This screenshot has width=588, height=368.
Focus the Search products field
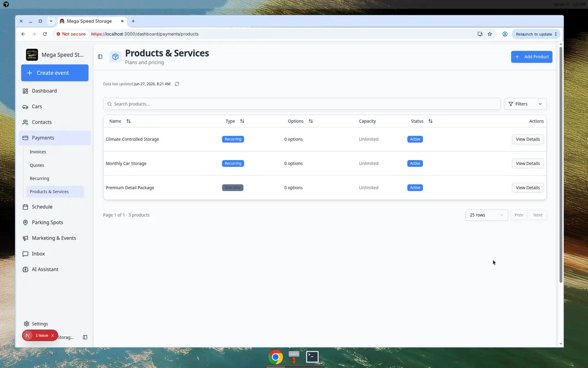coord(302,104)
